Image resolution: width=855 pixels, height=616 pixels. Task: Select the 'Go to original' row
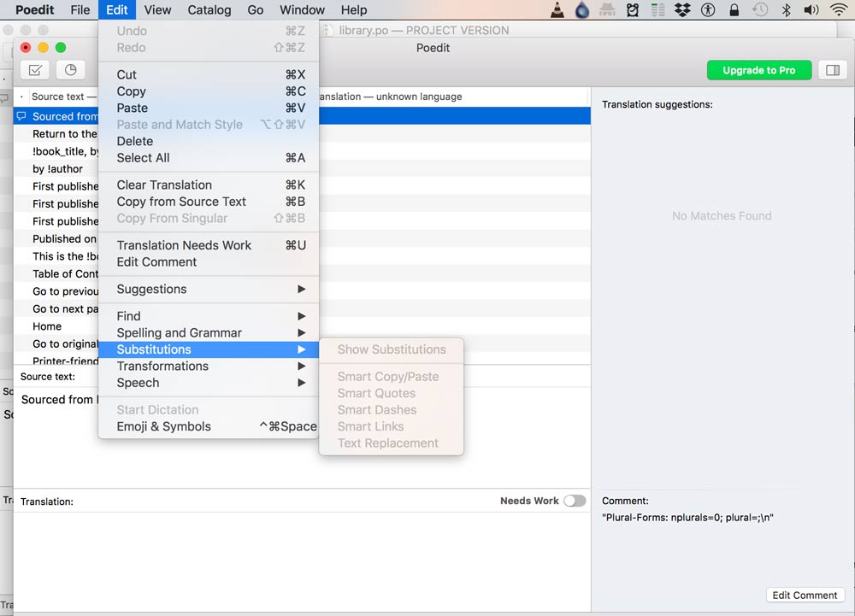click(x=56, y=343)
